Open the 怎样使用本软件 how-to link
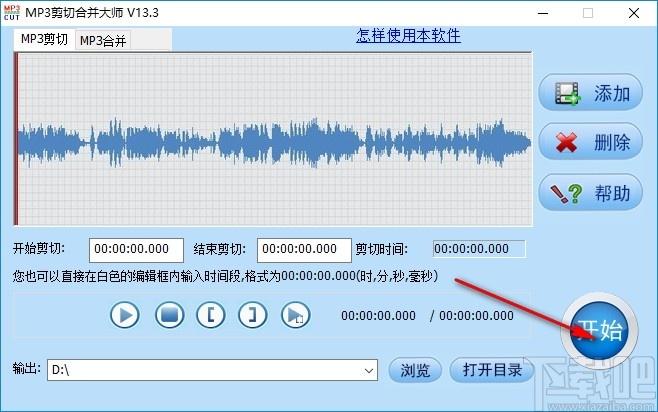Viewport: 658px width, 412px height. pos(408,36)
